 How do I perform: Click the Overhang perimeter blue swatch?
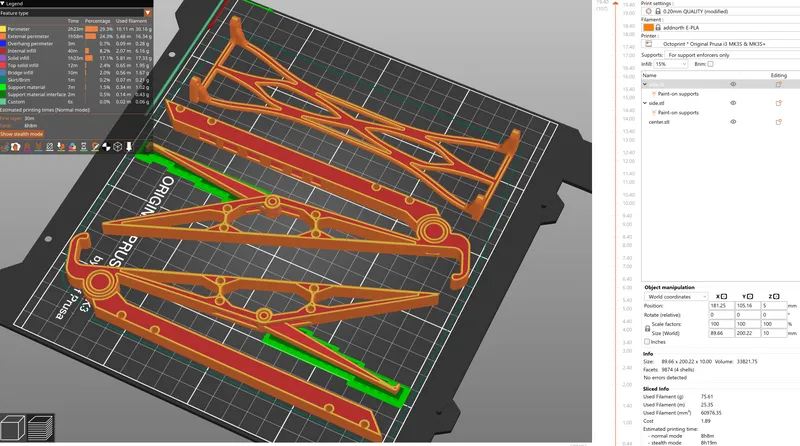click(x=3, y=44)
